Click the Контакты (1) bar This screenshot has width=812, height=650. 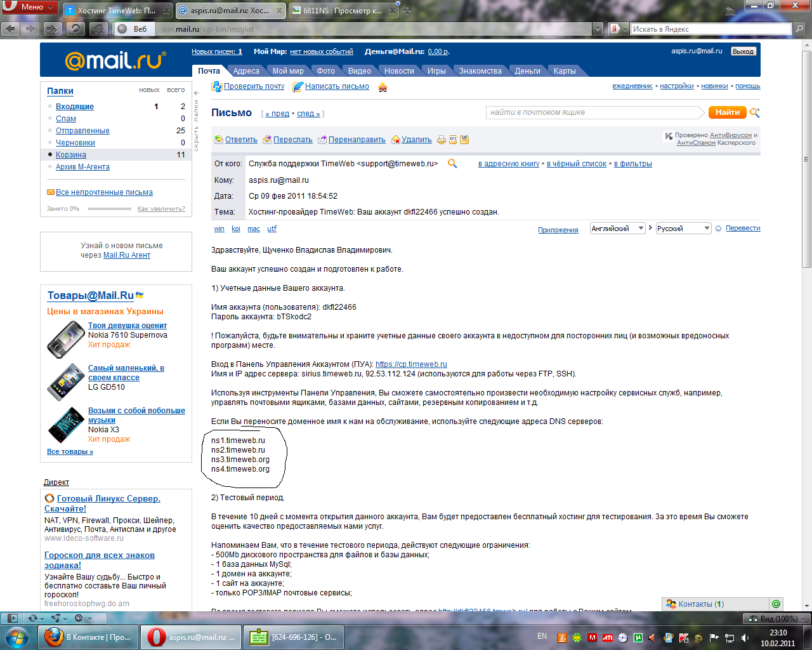(715, 604)
